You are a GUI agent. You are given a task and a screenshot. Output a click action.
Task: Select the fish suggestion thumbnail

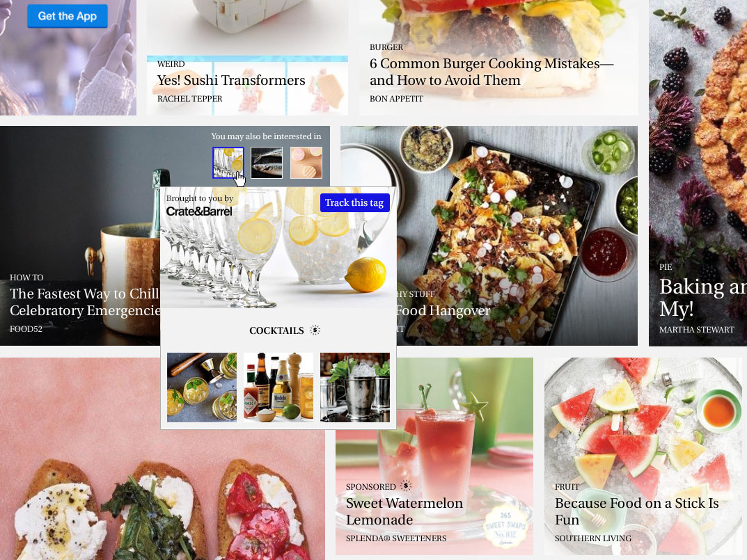coord(267,162)
